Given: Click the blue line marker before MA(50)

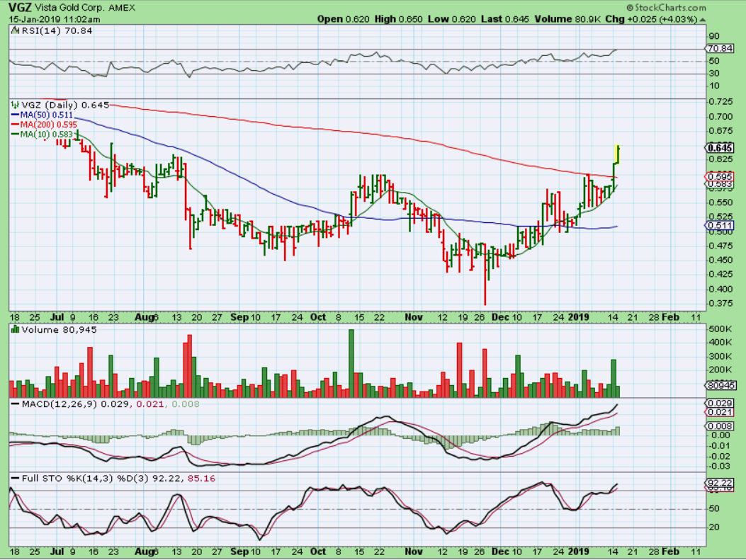Looking at the screenshot, I should click(x=15, y=115).
